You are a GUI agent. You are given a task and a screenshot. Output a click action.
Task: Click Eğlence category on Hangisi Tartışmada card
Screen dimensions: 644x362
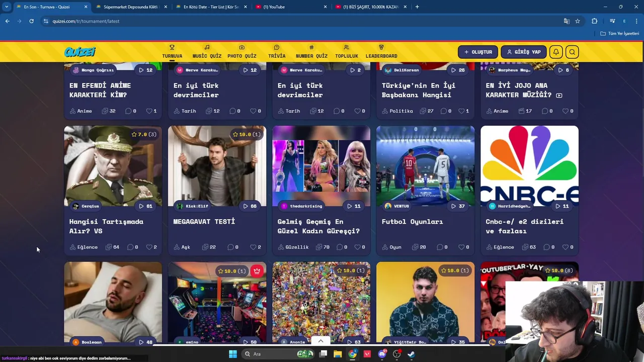84,247
